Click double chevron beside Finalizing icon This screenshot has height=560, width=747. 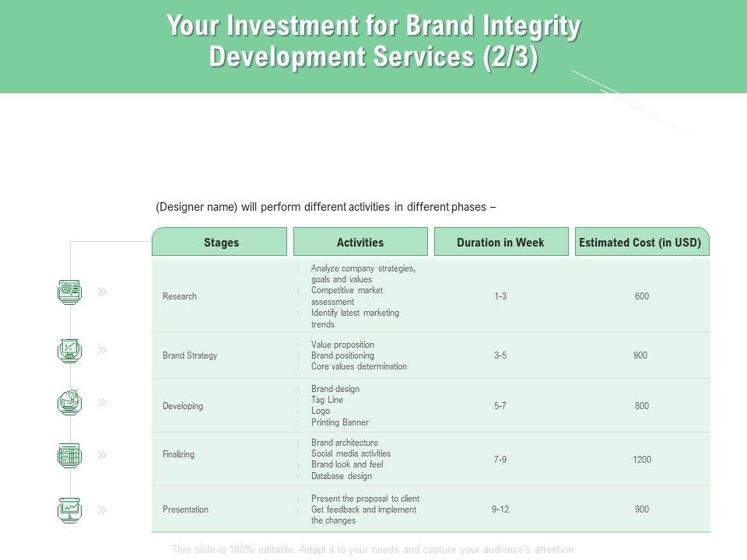click(x=103, y=455)
